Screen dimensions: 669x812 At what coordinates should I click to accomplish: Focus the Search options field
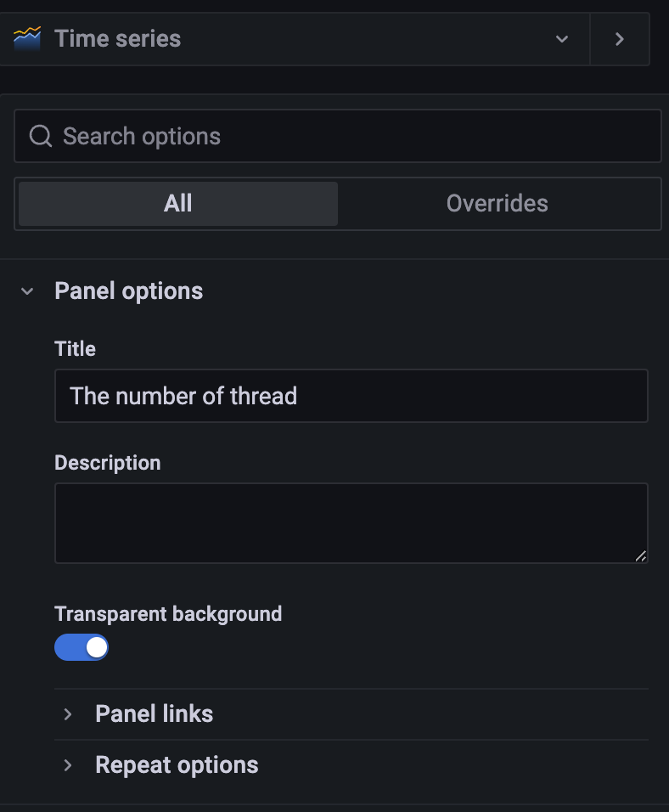click(x=338, y=136)
